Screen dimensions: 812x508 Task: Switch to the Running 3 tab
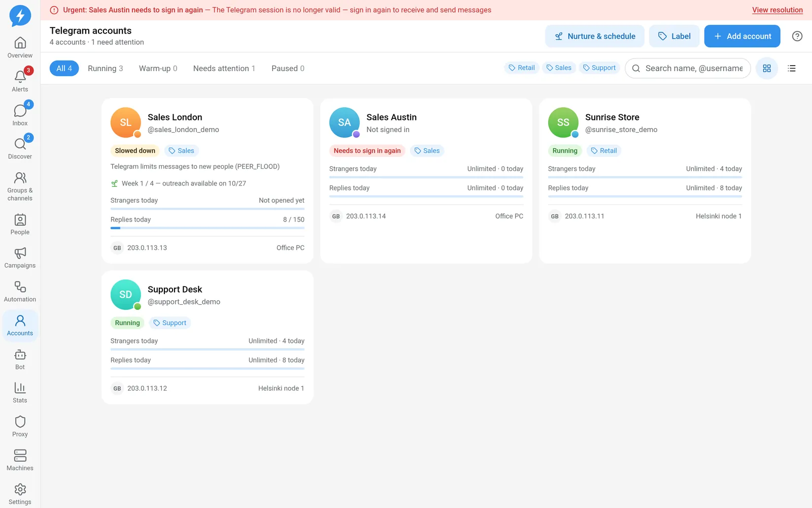[106, 68]
